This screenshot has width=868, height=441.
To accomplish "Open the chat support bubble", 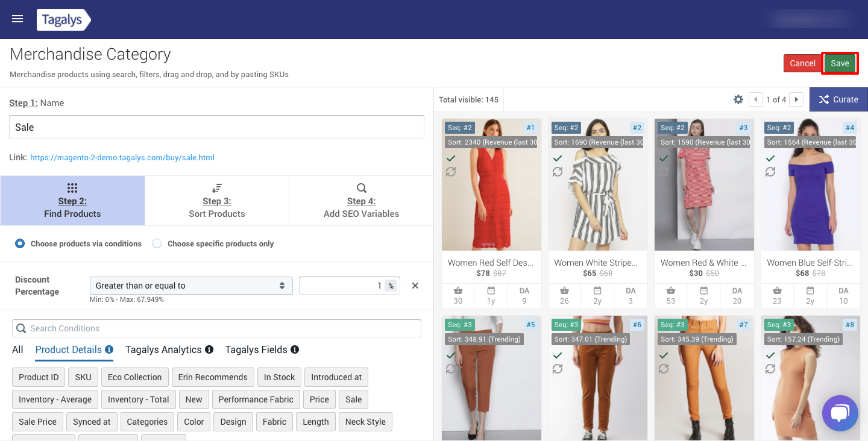I will (840, 413).
